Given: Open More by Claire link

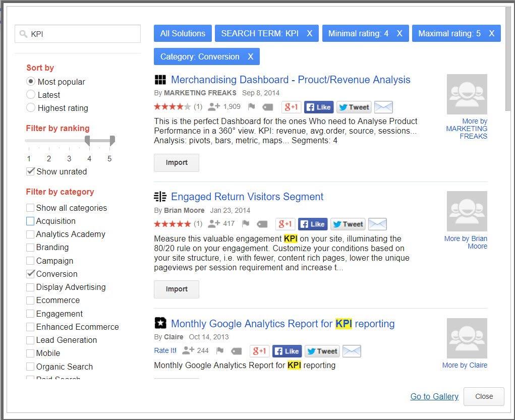Looking at the screenshot, I should tap(465, 365).
